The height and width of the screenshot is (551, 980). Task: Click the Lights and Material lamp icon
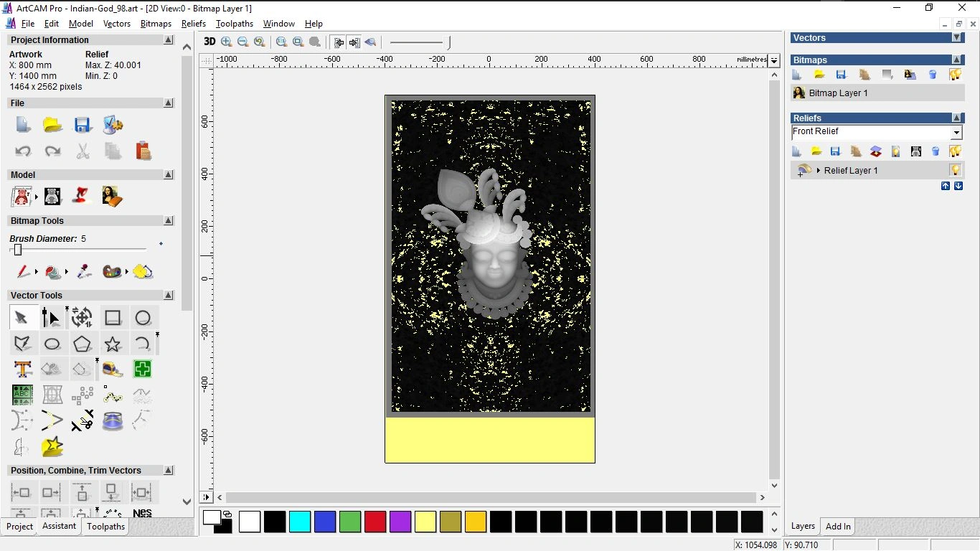coord(82,196)
